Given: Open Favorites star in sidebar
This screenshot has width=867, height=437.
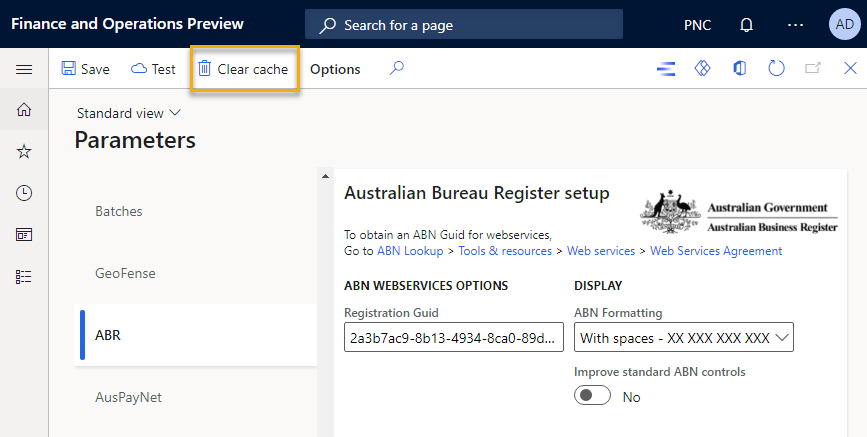Looking at the screenshot, I should (24, 151).
